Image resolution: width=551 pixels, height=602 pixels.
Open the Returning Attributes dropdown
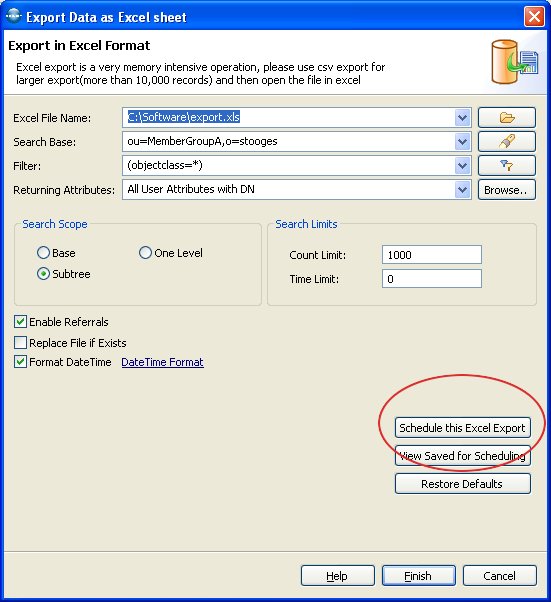tap(462, 190)
